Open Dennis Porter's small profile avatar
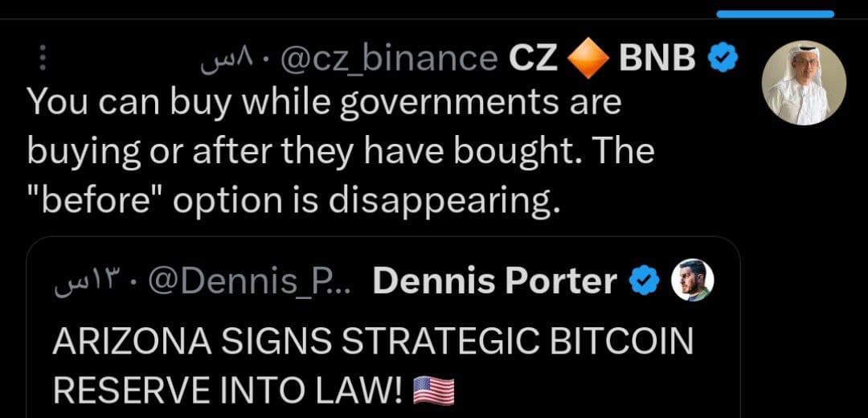 coord(692,281)
